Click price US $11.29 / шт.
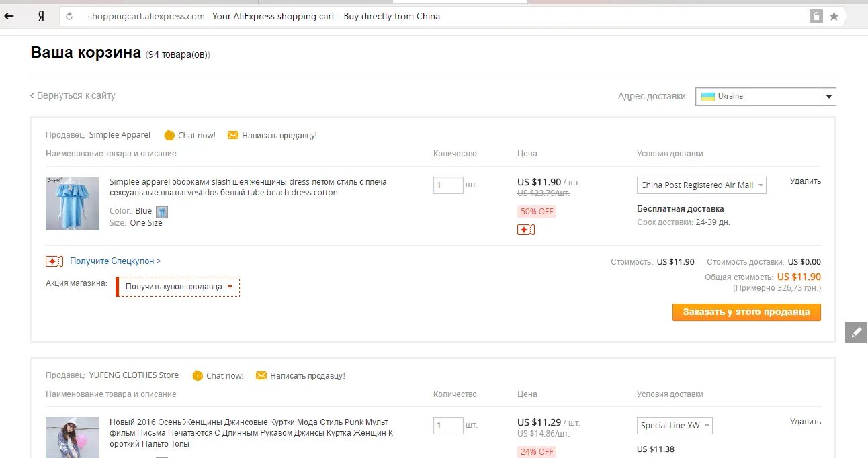 coord(548,422)
